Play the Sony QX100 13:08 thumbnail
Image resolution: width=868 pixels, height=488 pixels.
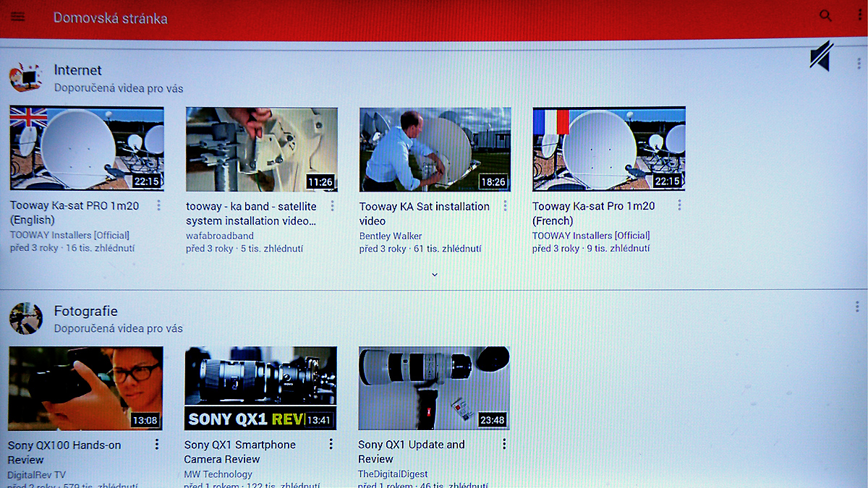click(x=85, y=388)
